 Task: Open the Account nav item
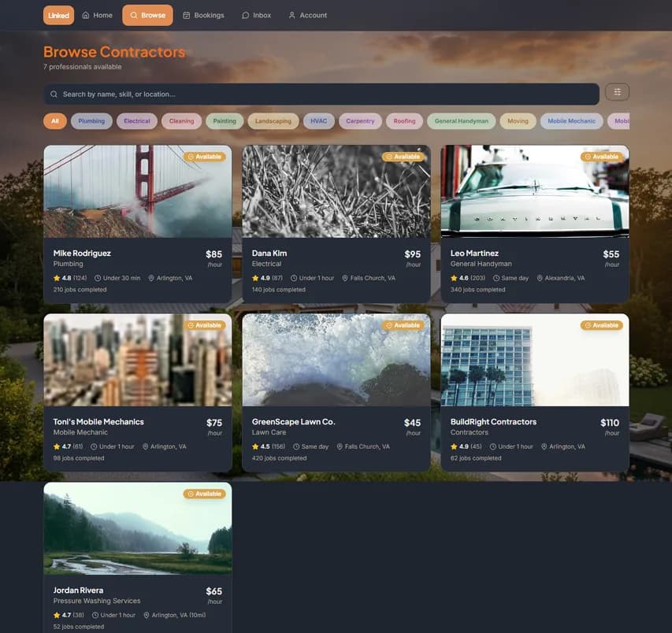pos(308,16)
